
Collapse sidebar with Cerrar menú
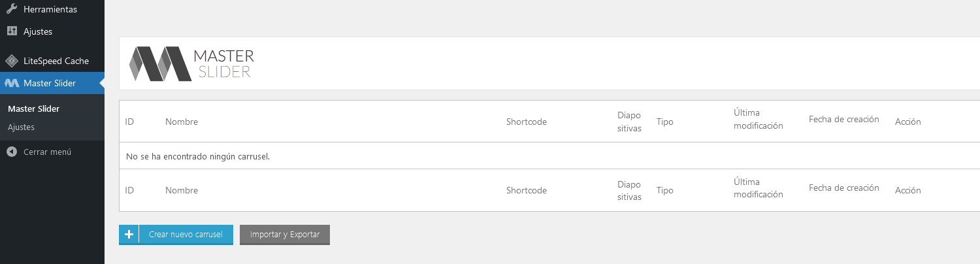47,152
